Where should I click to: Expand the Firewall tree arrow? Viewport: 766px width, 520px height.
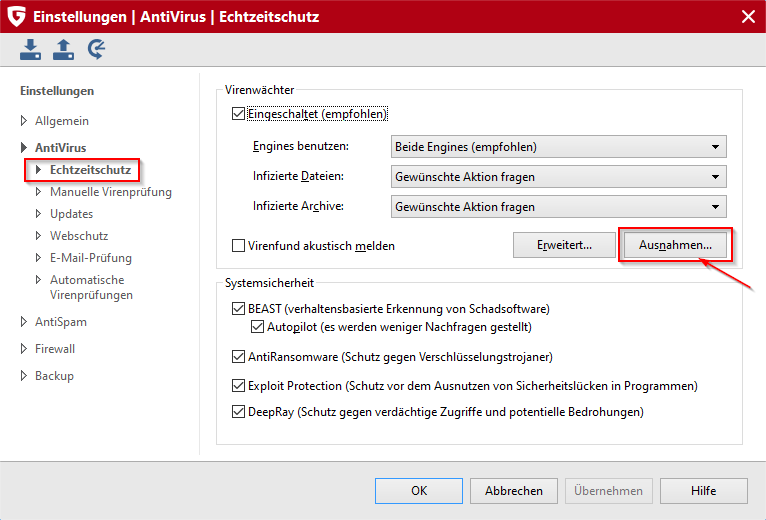coord(23,348)
